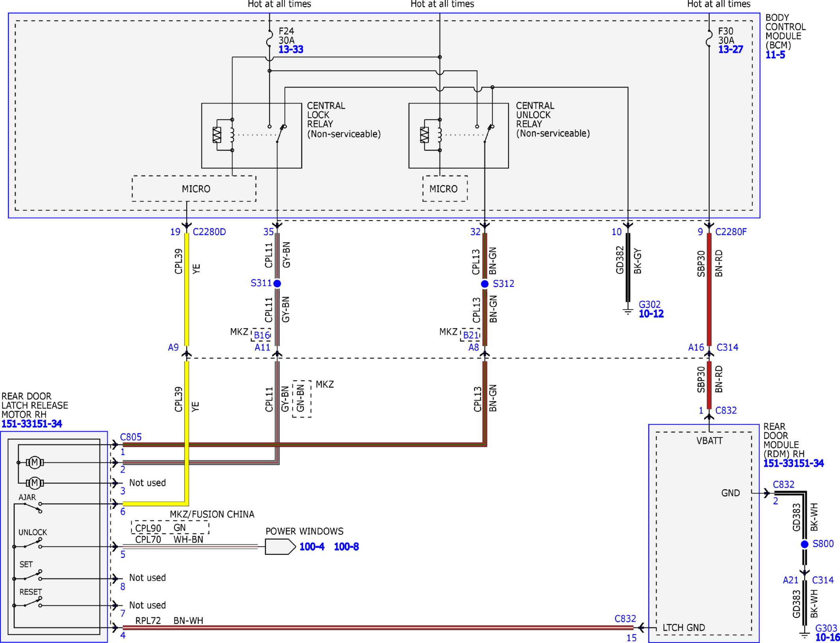Click the B16 MKZ pin label
The width and height of the screenshot is (840, 643).
click(262, 335)
